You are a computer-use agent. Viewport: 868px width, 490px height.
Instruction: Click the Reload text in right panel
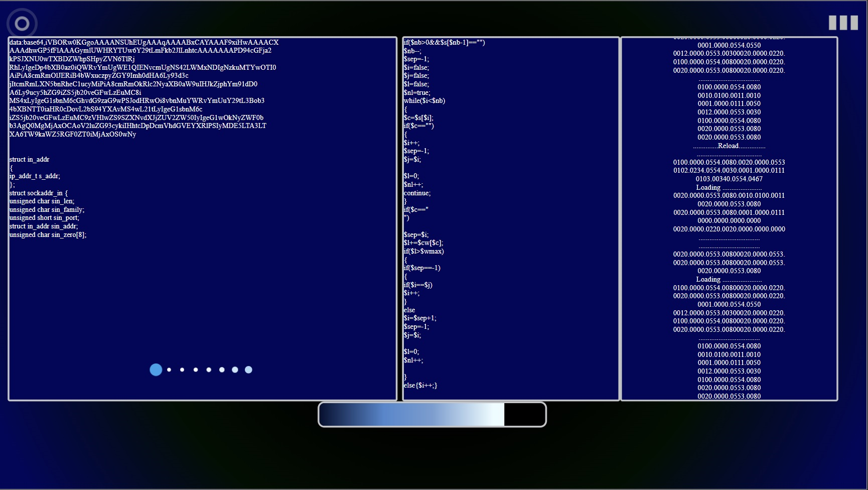(728, 146)
